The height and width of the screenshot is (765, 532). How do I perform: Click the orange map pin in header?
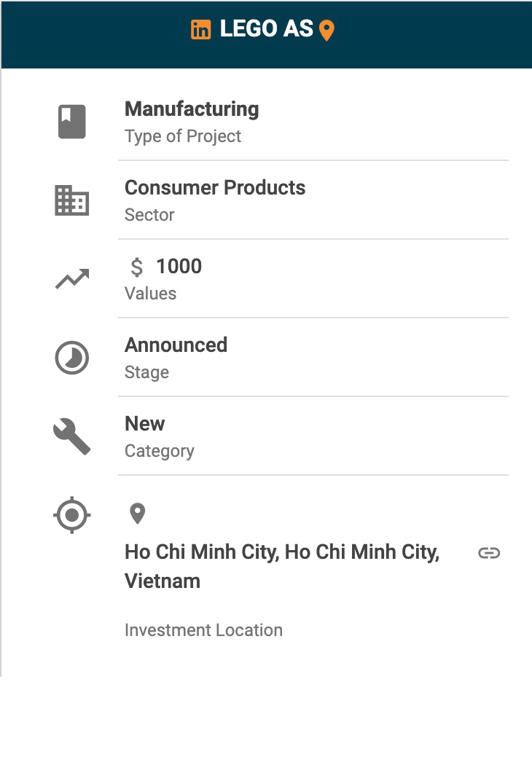[326, 31]
